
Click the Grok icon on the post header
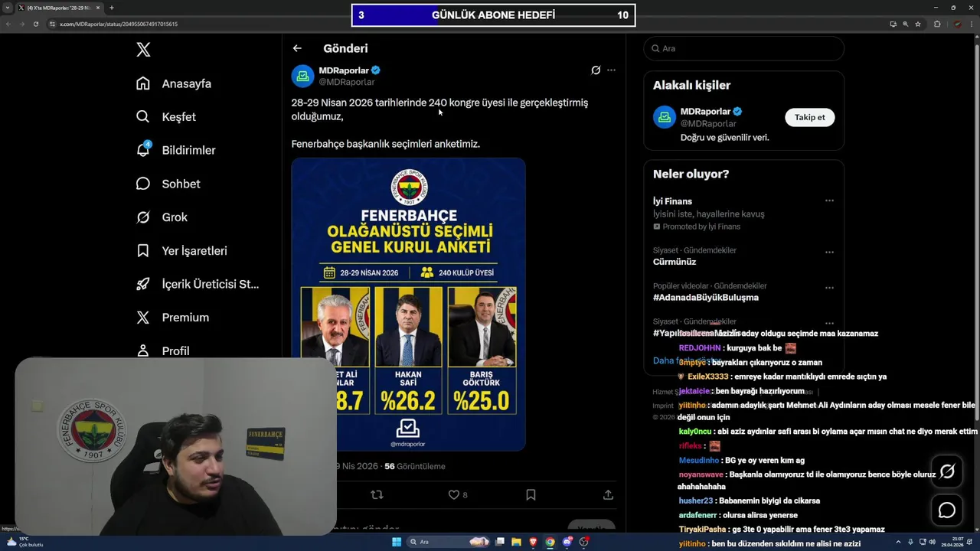pyautogui.click(x=596, y=70)
